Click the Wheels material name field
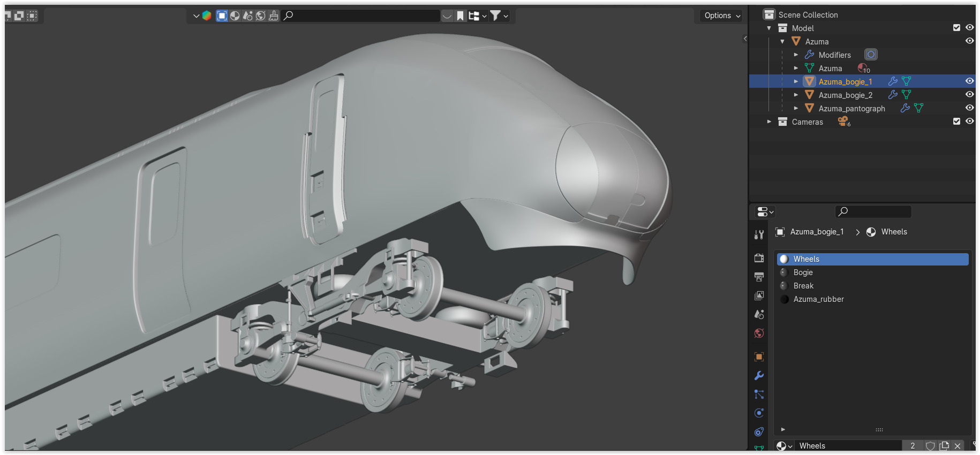Viewport: 980px width, 455px height. [849, 446]
